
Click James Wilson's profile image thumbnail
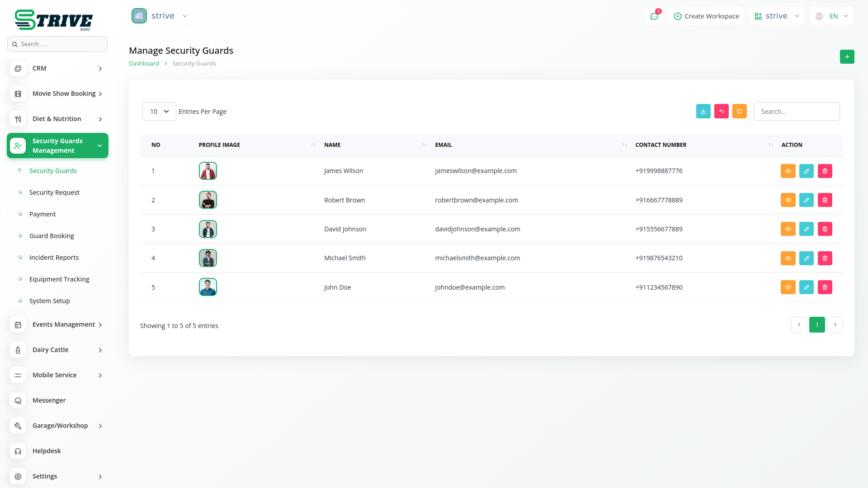point(208,171)
